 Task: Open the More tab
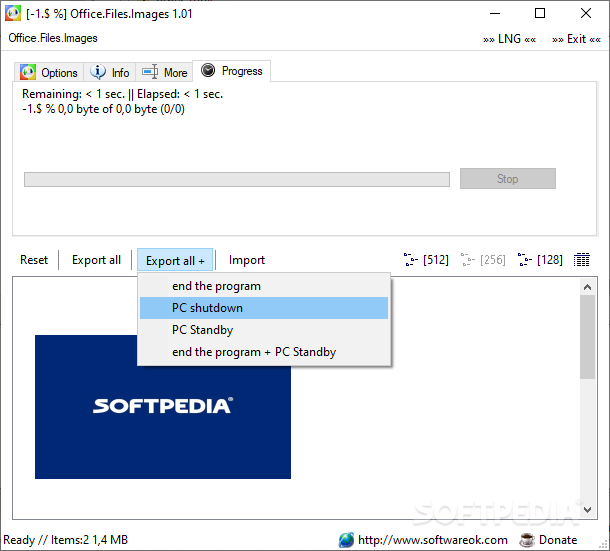point(164,72)
